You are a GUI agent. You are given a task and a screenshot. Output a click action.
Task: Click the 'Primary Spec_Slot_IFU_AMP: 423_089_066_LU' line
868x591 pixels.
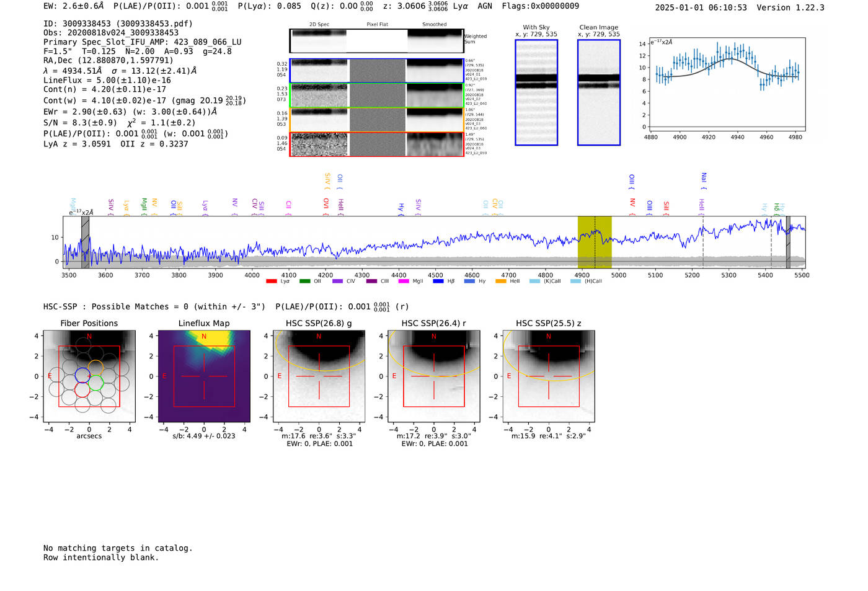[x=143, y=42]
